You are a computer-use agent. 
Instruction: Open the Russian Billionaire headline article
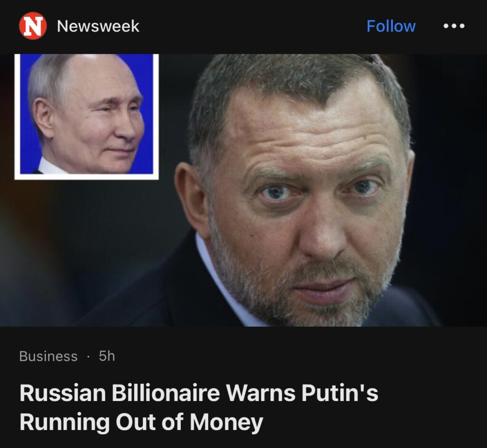(x=199, y=394)
